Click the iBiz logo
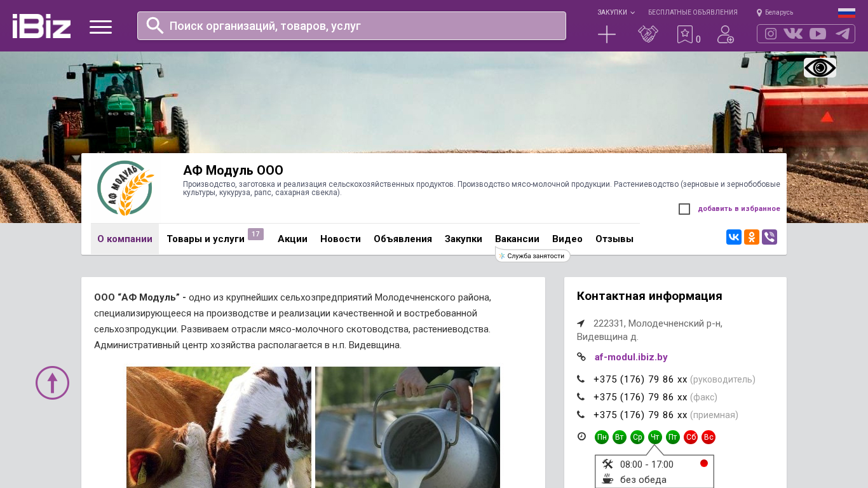 (x=41, y=26)
